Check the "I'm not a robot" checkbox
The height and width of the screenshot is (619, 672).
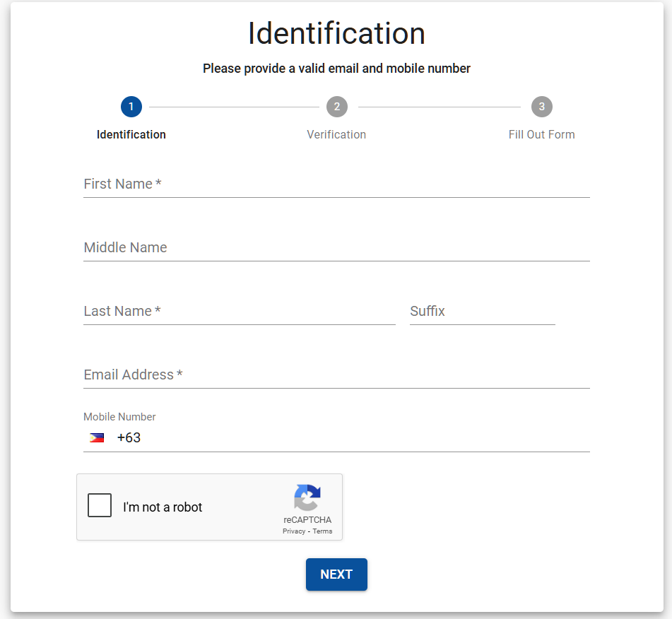[100, 506]
